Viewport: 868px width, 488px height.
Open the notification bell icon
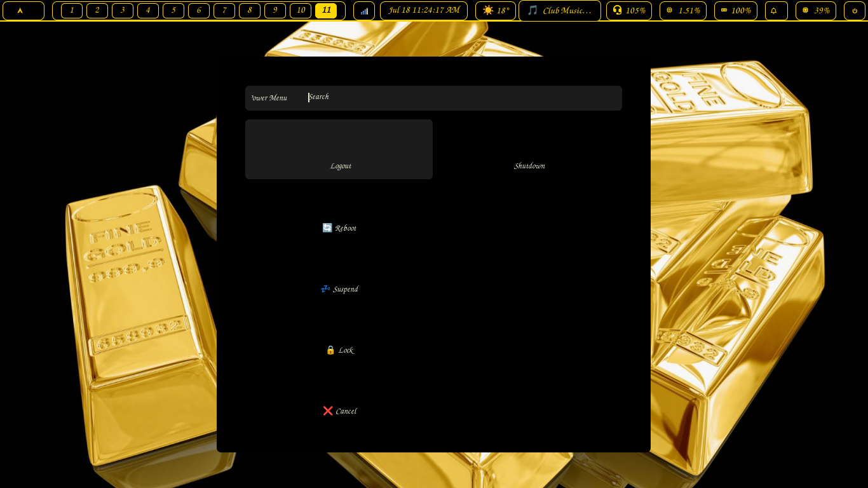(x=776, y=11)
